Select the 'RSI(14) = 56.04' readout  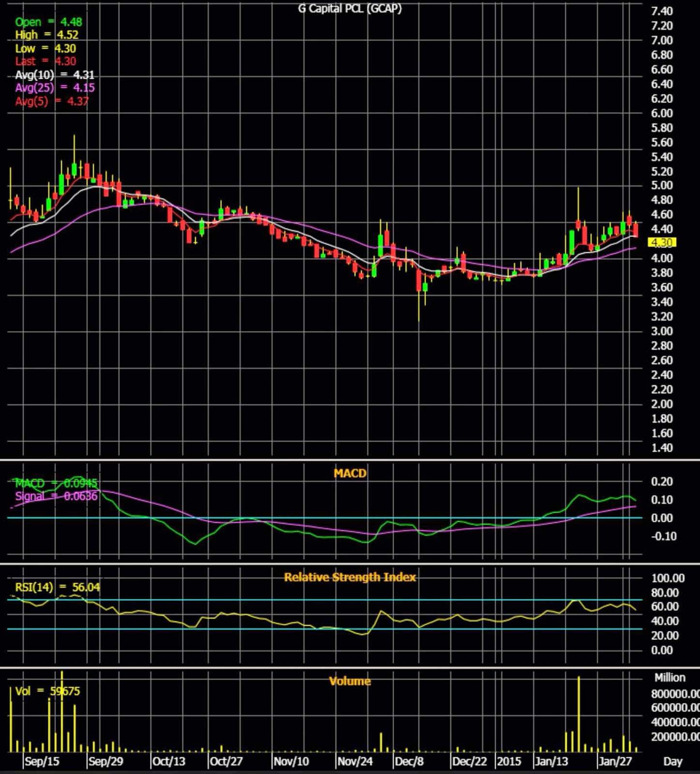[58, 587]
